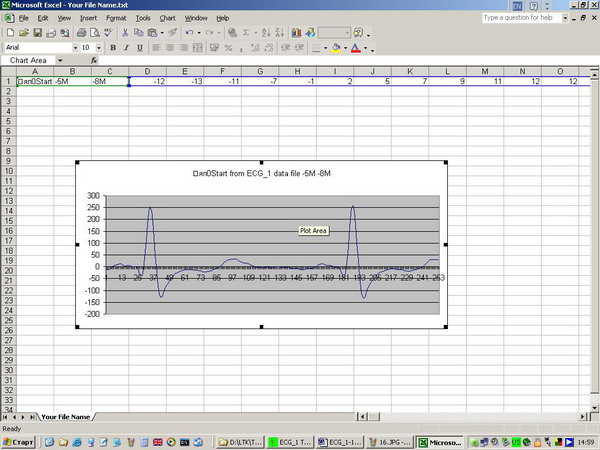Open the D:\LTK\T... folder taskbar button
This screenshot has height=450, width=600.
click(240, 442)
